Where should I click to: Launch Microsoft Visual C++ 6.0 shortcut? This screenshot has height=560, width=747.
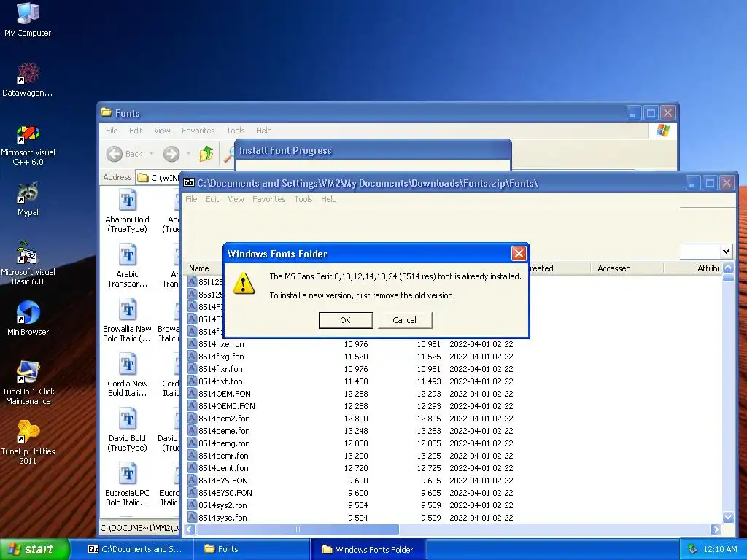pos(28,145)
